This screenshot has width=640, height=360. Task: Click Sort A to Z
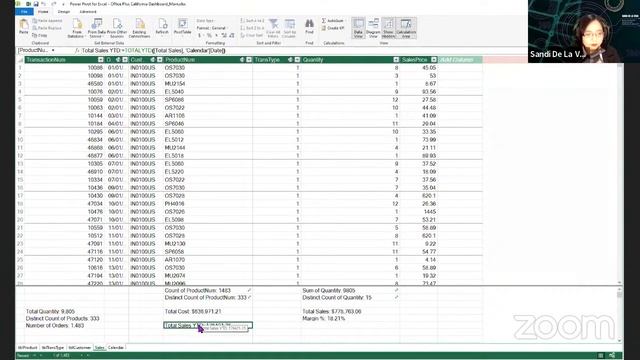(252, 21)
